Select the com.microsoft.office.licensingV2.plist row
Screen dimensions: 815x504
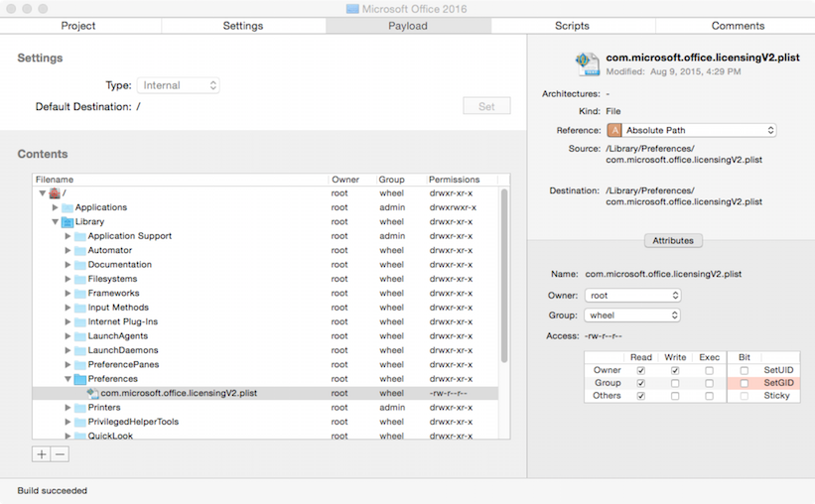coord(265,393)
